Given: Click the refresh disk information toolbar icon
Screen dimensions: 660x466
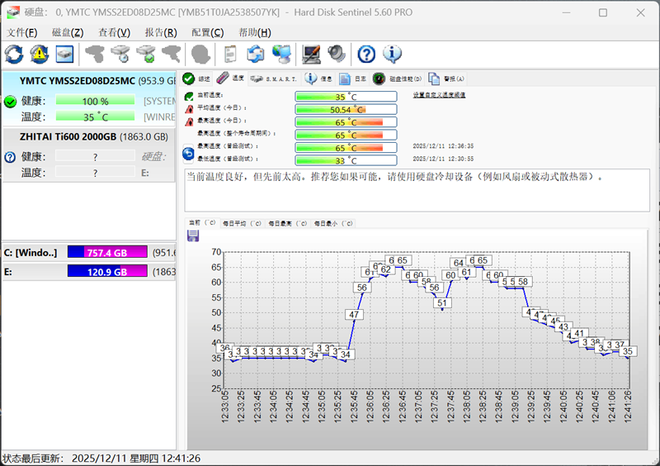Looking at the screenshot, I should (15, 53).
